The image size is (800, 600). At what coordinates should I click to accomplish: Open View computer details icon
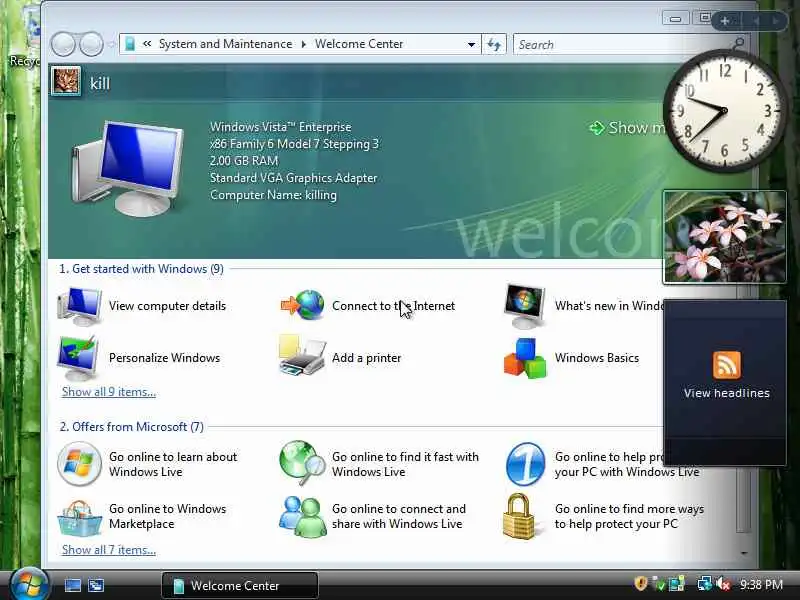point(80,306)
